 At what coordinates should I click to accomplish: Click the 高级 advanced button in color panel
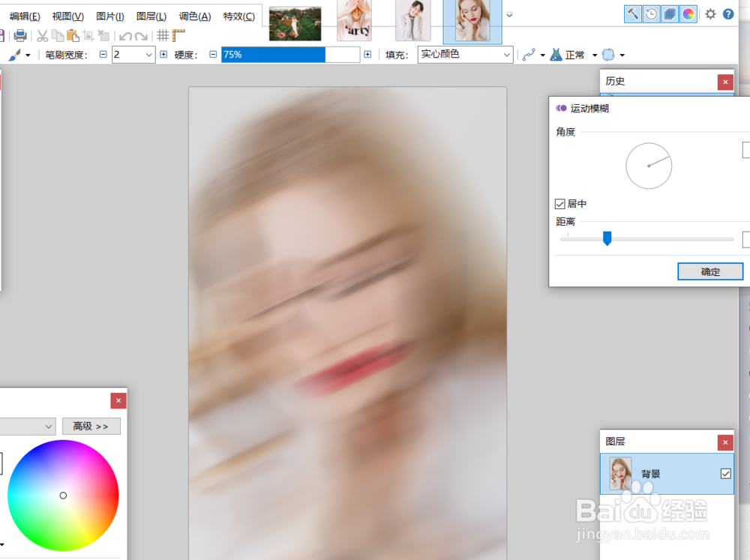coord(91,426)
